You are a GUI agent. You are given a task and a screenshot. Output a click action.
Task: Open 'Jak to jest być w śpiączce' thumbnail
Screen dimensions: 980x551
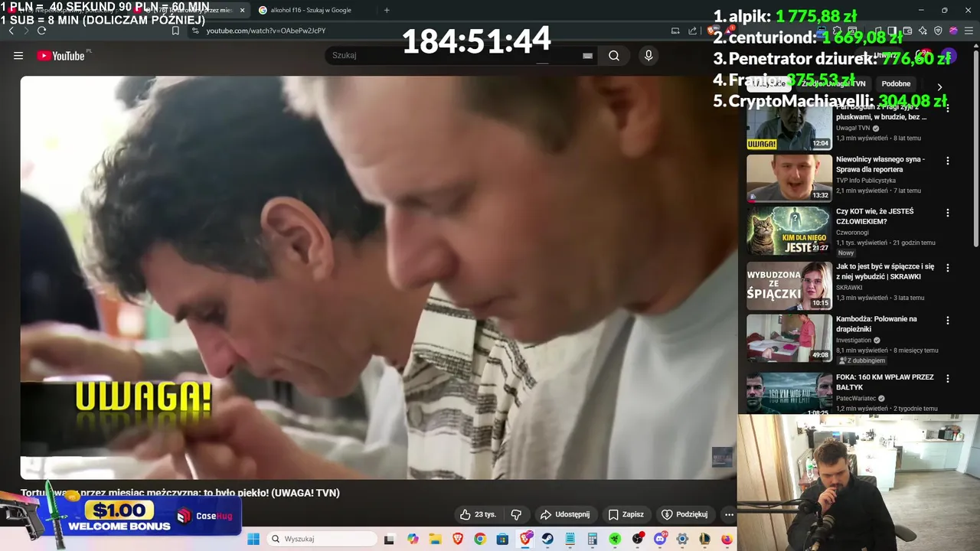coord(789,285)
